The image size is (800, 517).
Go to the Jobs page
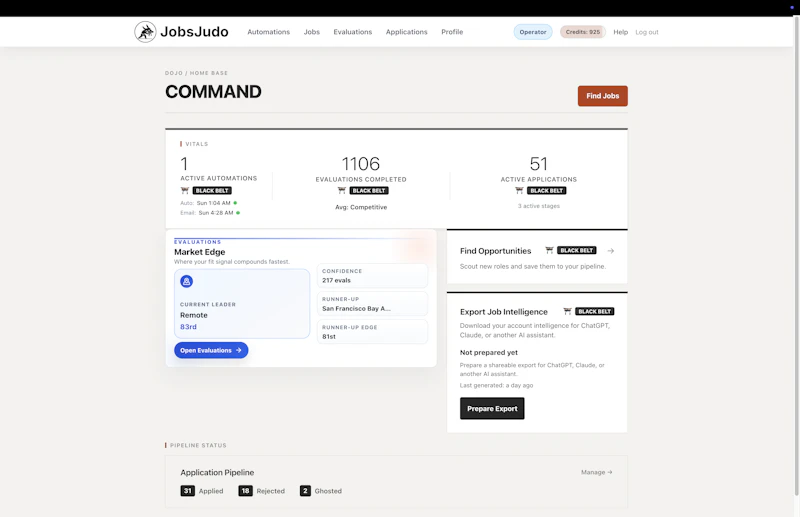[x=312, y=32]
